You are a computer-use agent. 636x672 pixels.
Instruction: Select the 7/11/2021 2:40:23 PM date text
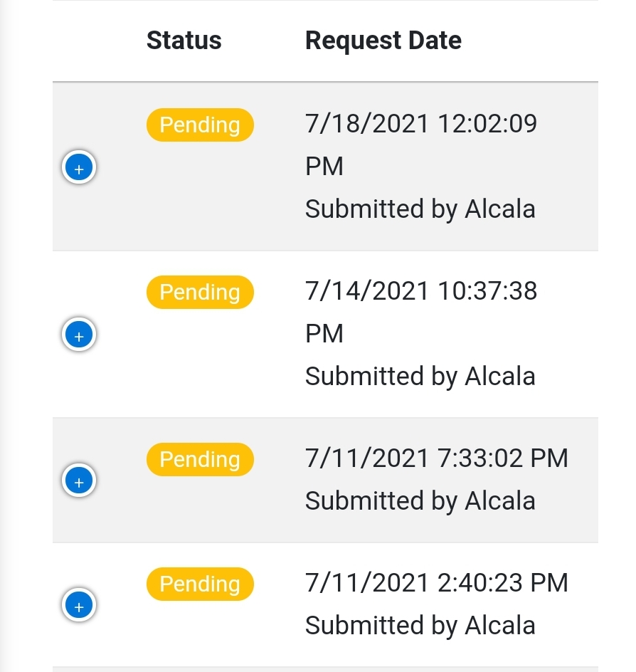436,583
